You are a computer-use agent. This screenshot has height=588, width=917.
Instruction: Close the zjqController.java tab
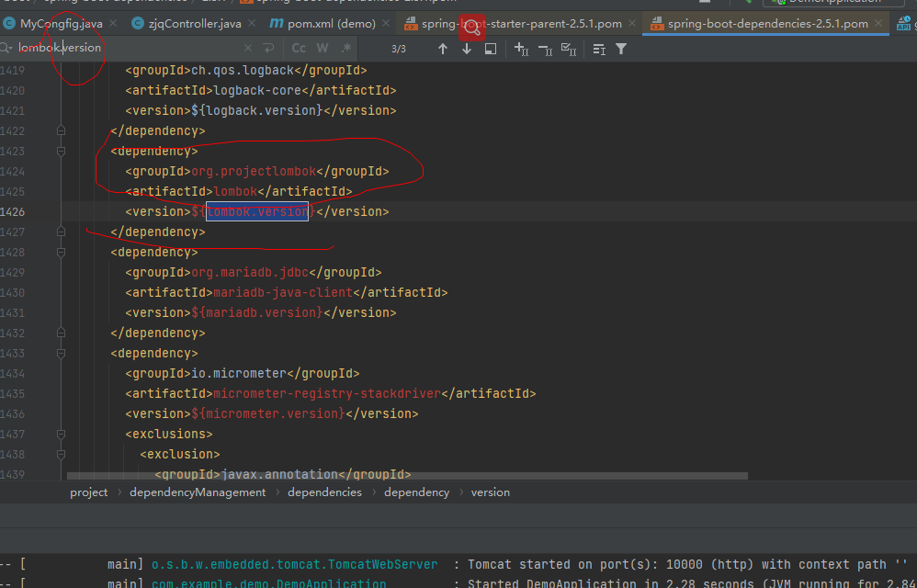252,23
